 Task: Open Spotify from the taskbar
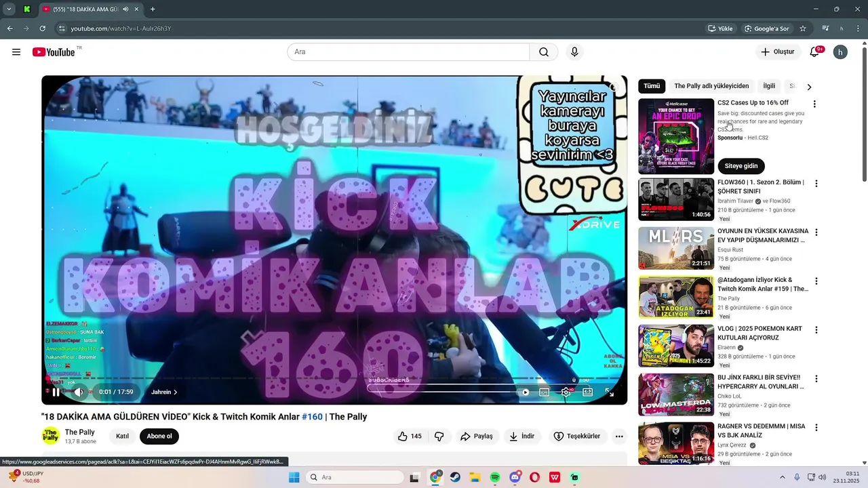point(495,477)
